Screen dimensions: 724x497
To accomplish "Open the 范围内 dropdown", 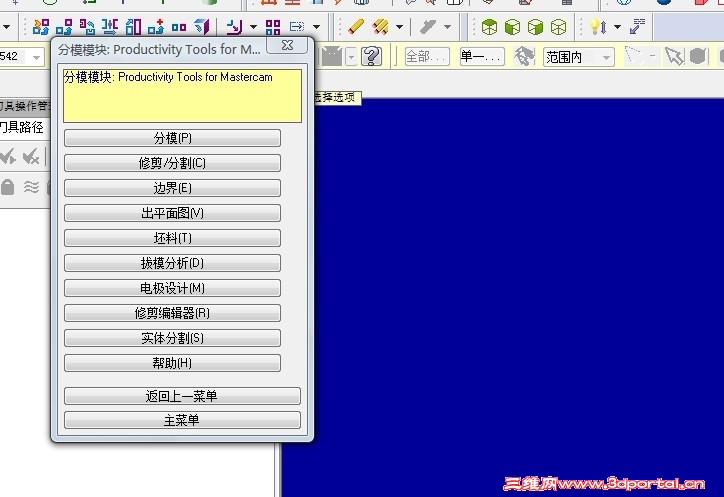I will point(579,57).
